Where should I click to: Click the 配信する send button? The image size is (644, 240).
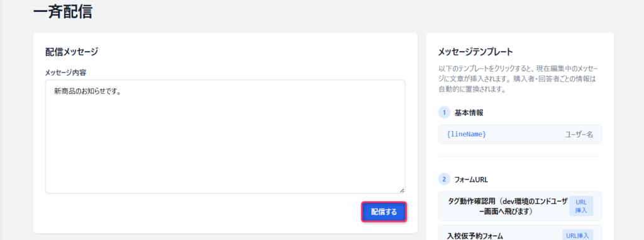pos(384,212)
